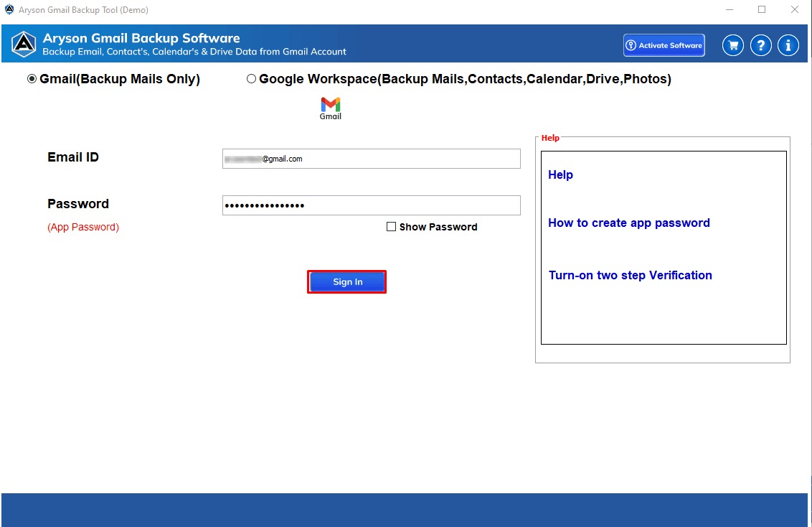The height and width of the screenshot is (527, 812).
Task: Click the question mark help icon
Action: [x=760, y=45]
